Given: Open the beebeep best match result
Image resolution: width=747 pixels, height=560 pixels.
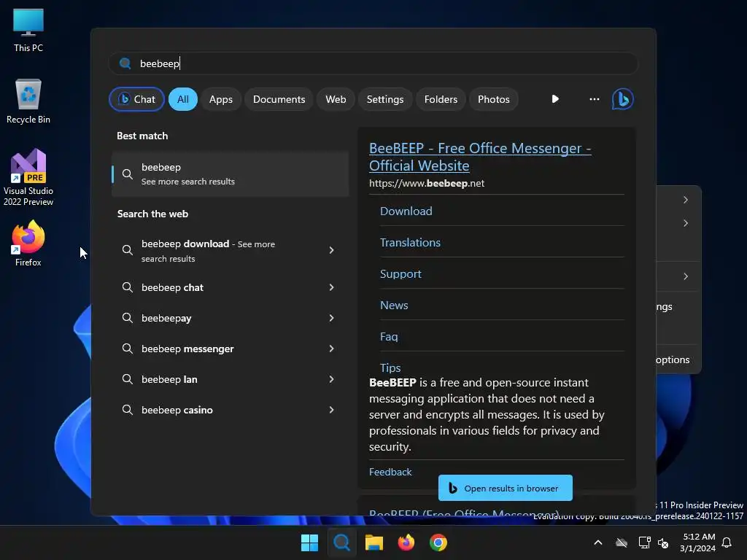Looking at the screenshot, I should (231, 174).
